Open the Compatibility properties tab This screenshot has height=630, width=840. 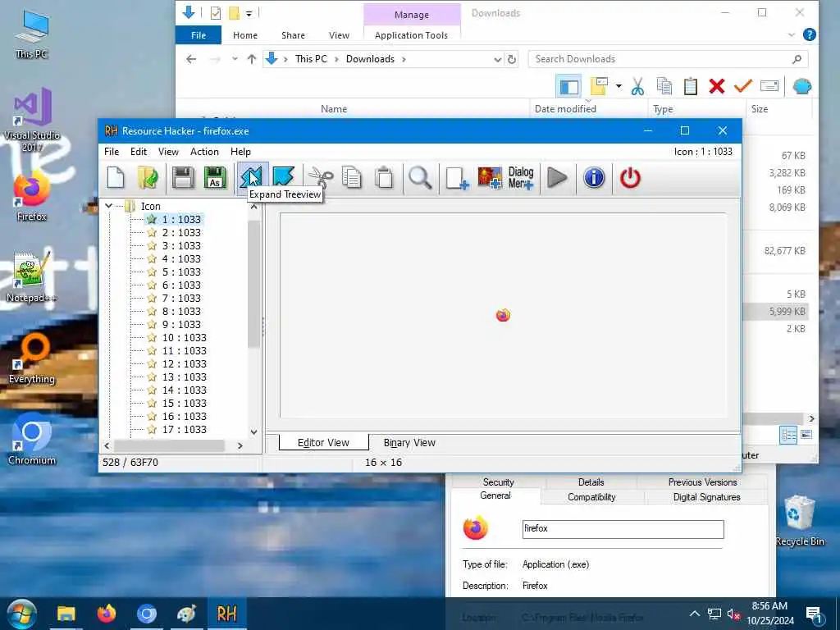591,497
